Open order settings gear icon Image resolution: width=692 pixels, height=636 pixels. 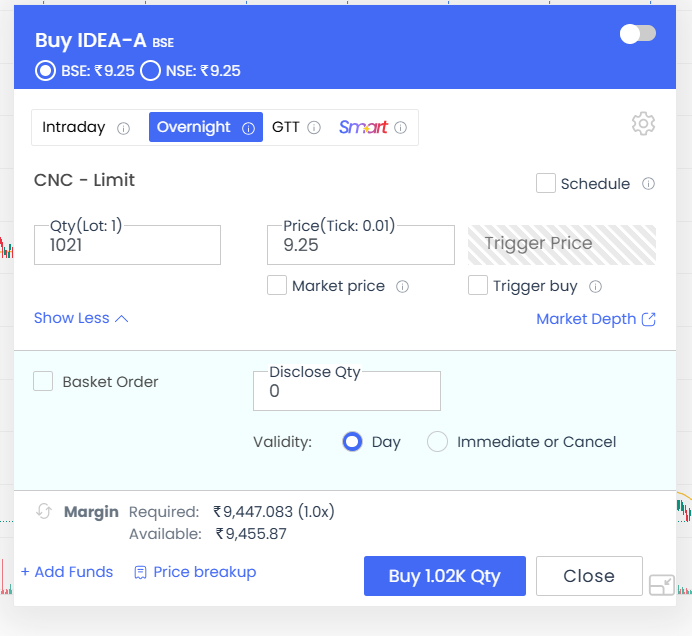tap(643, 124)
